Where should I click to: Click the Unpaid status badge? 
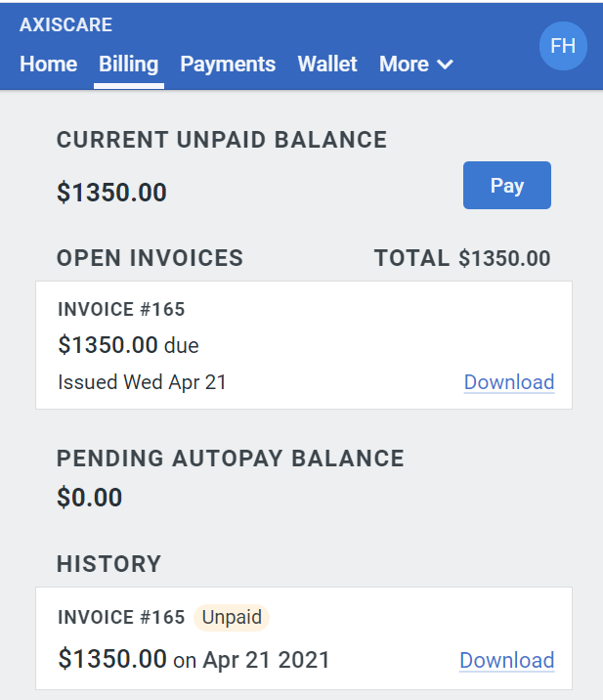coord(232,618)
